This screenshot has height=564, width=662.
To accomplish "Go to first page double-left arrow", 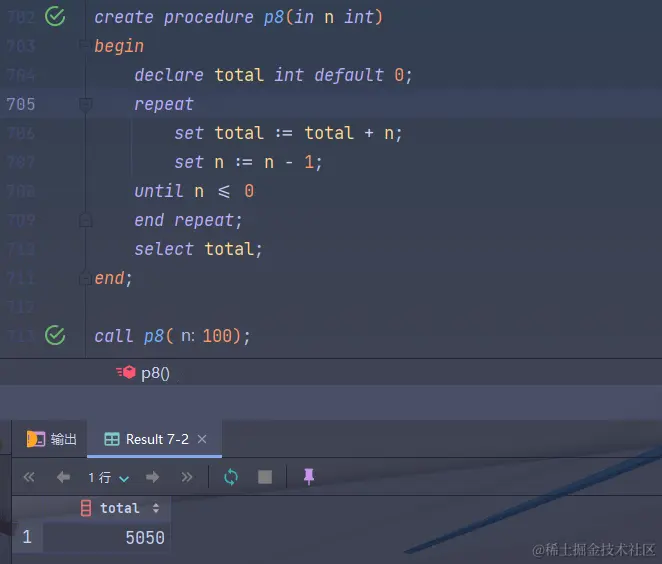I will pyautogui.click(x=29, y=477).
